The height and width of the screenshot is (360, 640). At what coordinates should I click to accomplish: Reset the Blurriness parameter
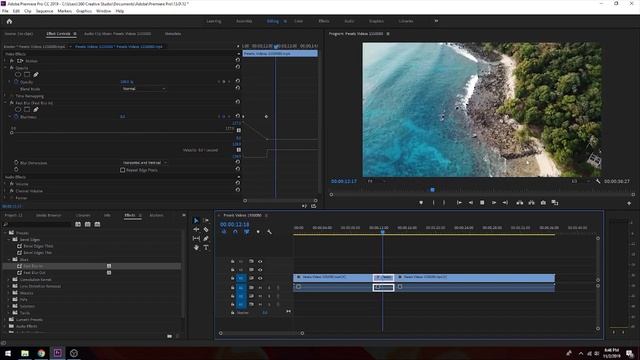pyautogui.click(x=238, y=116)
